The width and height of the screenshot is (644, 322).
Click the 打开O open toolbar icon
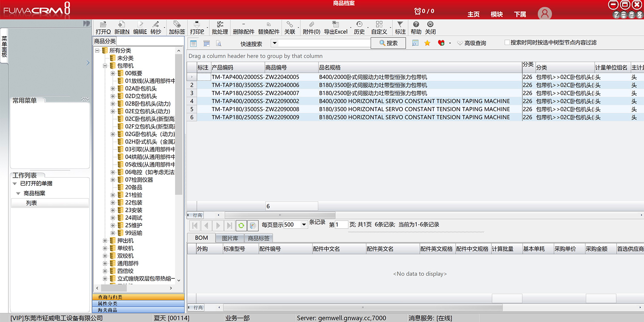103,25
